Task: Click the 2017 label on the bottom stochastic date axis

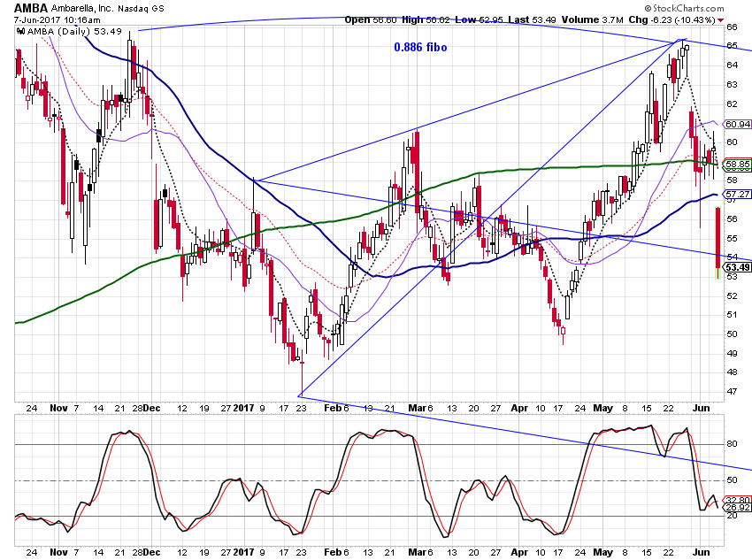Action: [x=243, y=552]
